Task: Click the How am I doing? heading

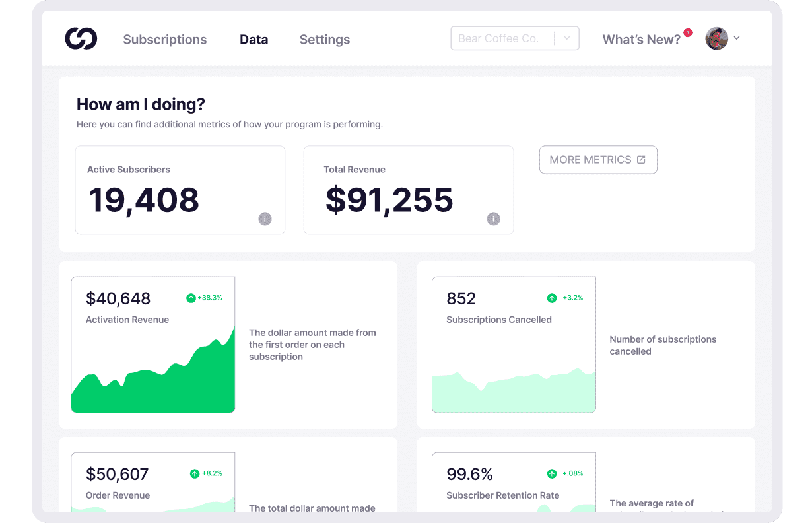Action: point(141,104)
